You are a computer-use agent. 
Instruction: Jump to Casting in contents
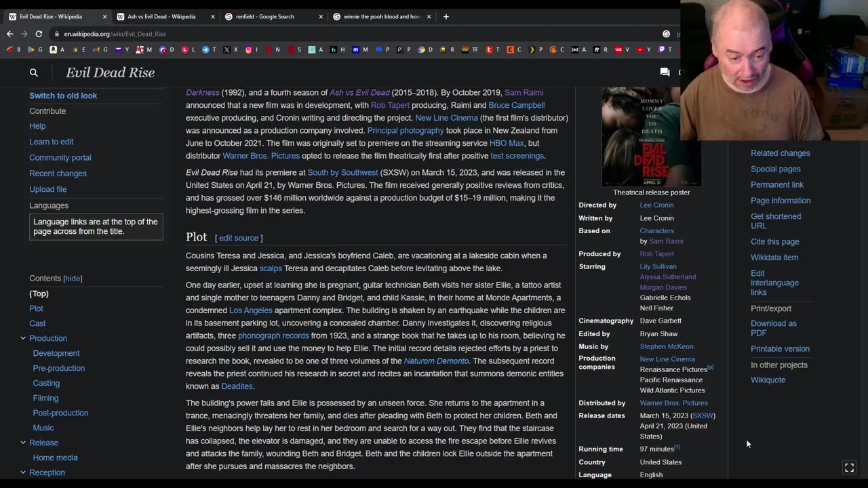coord(46,383)
